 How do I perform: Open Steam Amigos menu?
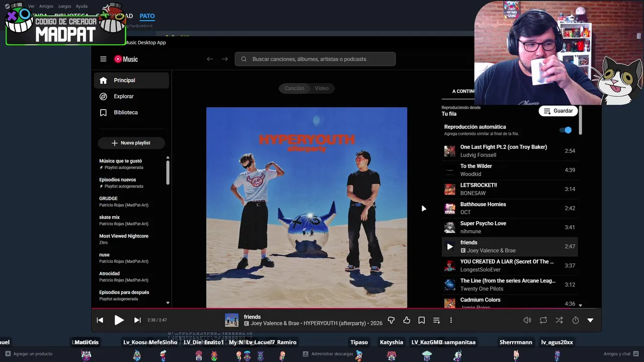(46, 7)
